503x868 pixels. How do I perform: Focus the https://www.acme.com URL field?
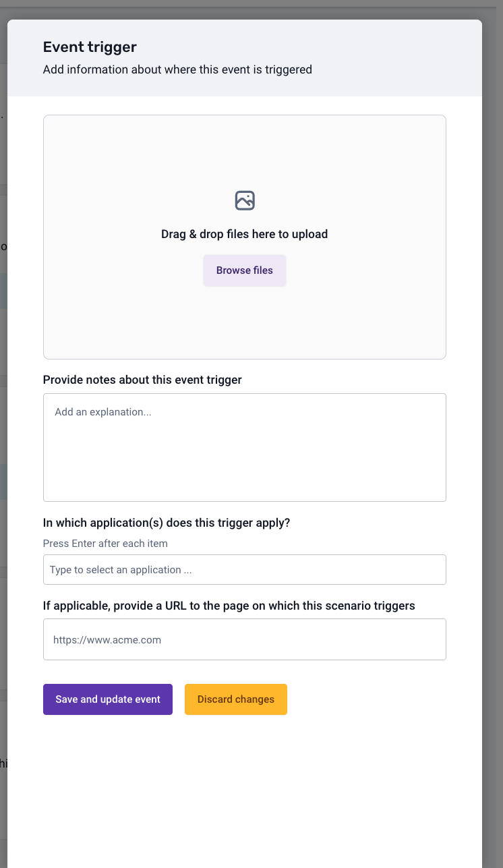[244, 639]
